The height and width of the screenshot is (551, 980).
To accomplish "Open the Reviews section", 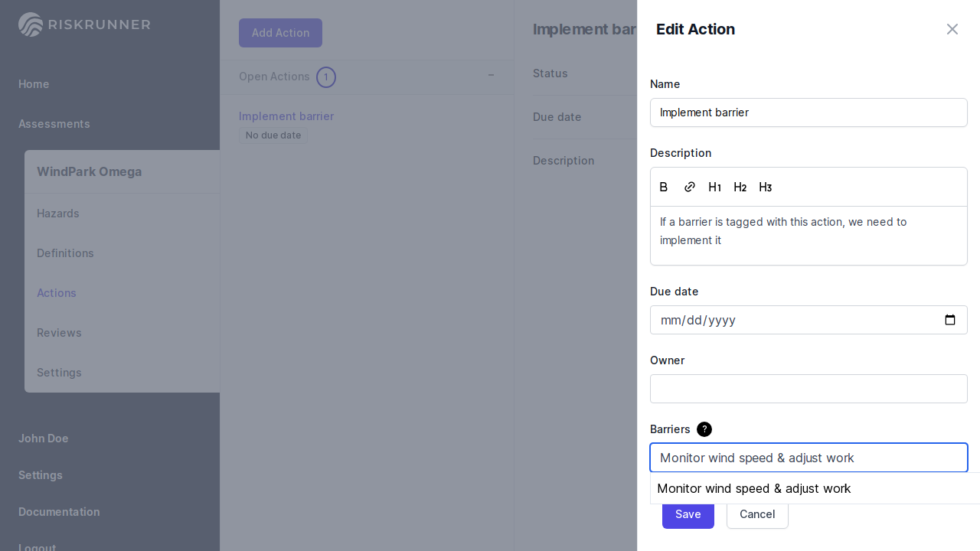I will click(59, 333).
